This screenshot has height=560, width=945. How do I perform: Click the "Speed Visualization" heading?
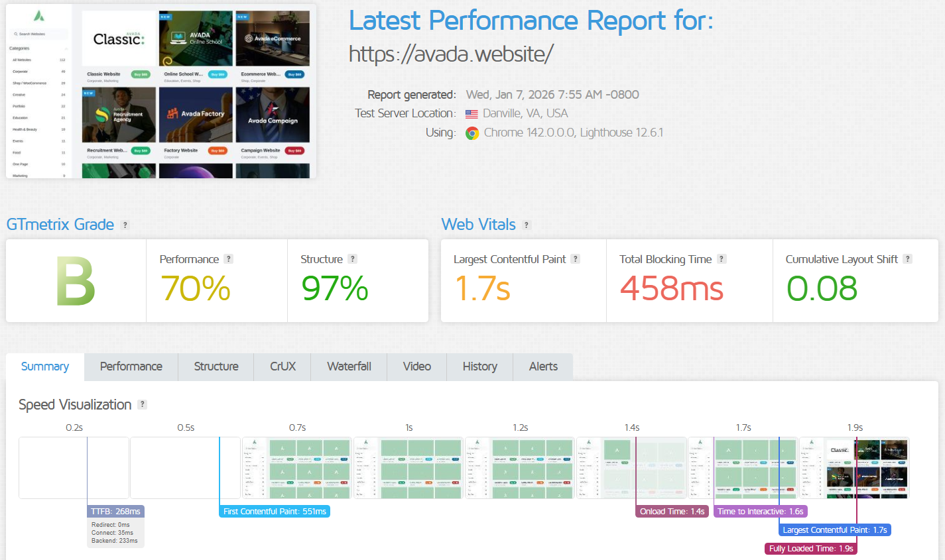[75, 405]
